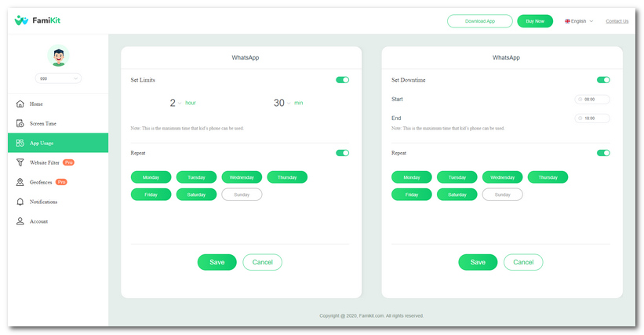Click the Buy Now button

click(535, 21)
